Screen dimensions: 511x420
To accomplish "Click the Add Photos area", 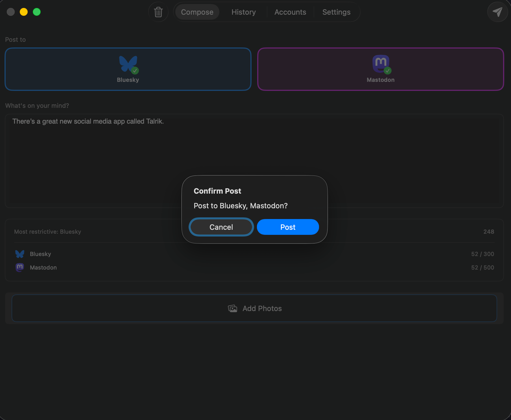I will (x=254, y=308).
